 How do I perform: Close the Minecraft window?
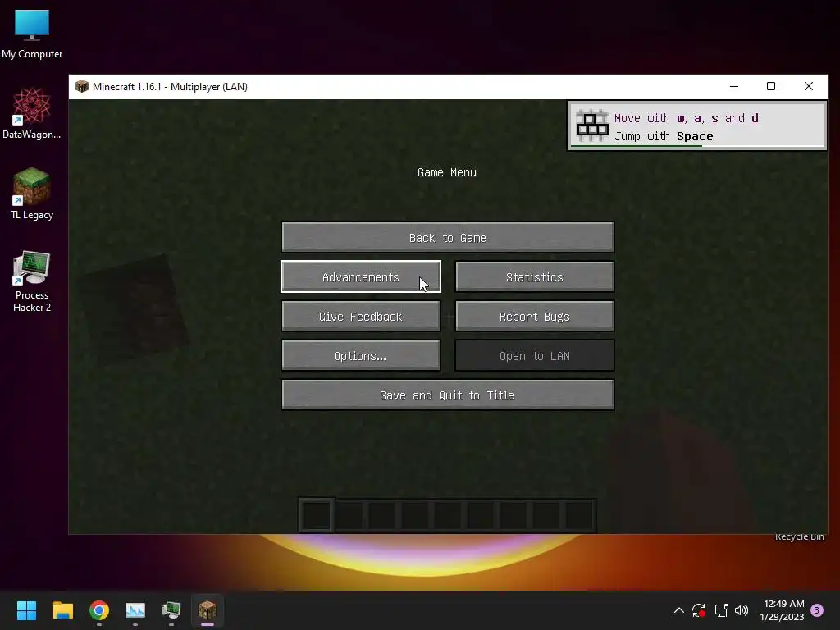(808, 86)
